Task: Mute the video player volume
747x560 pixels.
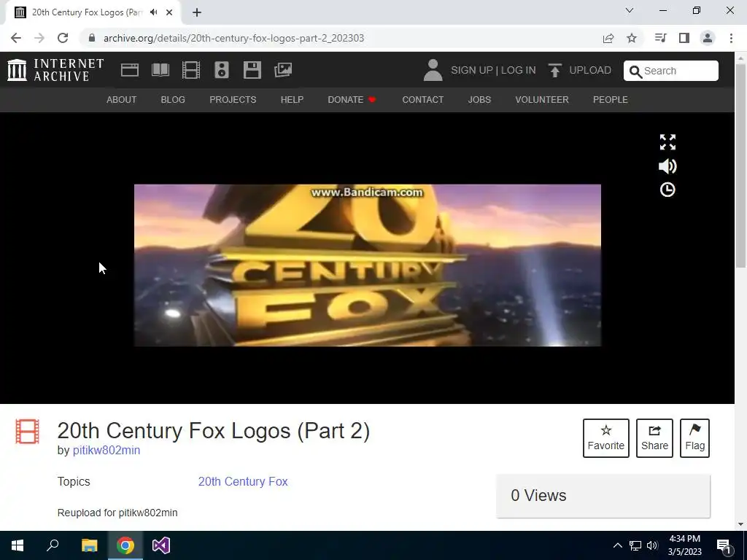Action: coord(667,166)
